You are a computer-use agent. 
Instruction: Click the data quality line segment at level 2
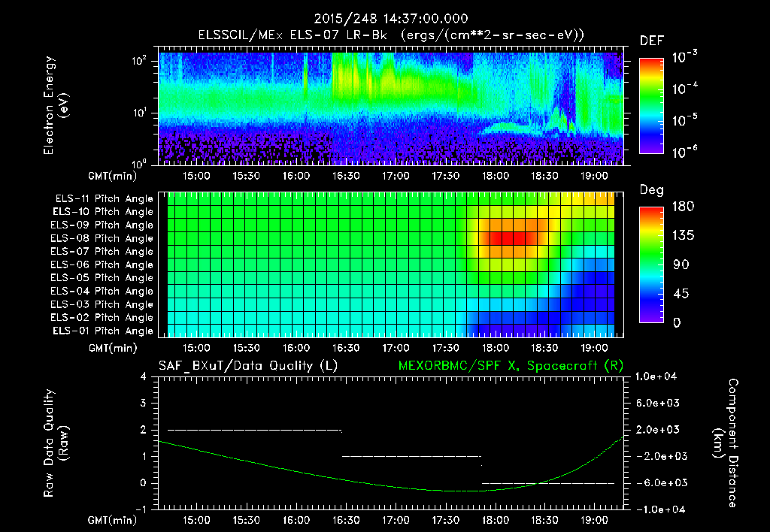coord(254,430)
